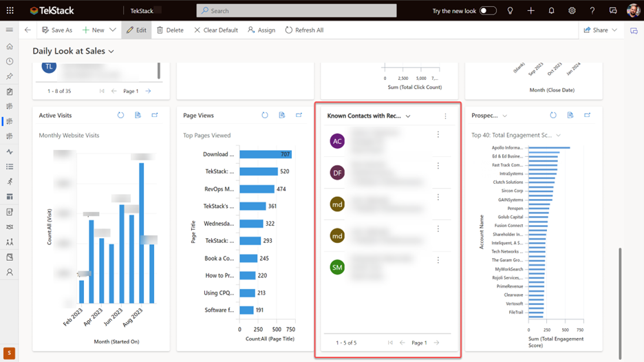Screen dimensions: 644x362
Task: Open the chat panel icon in header
Action: click(x=613, y=11)
